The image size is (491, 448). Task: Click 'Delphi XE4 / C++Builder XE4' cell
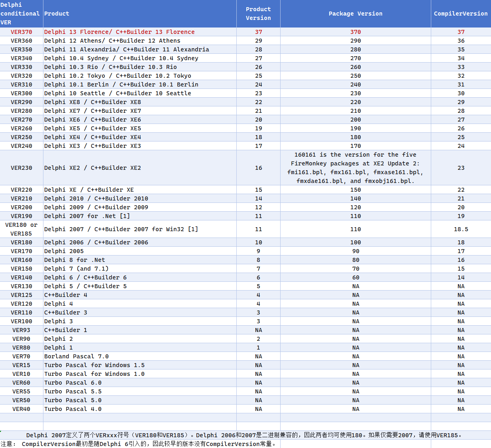[x=140, y=137]
